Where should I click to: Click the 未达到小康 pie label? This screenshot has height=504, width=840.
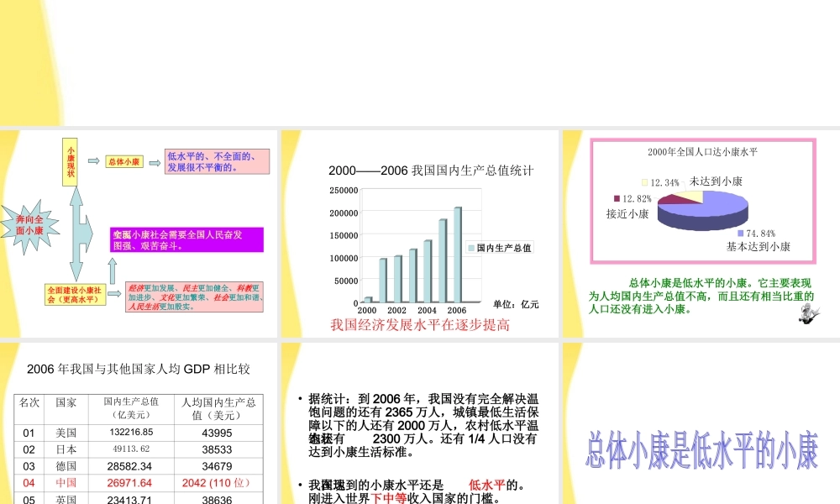[716, 181]
